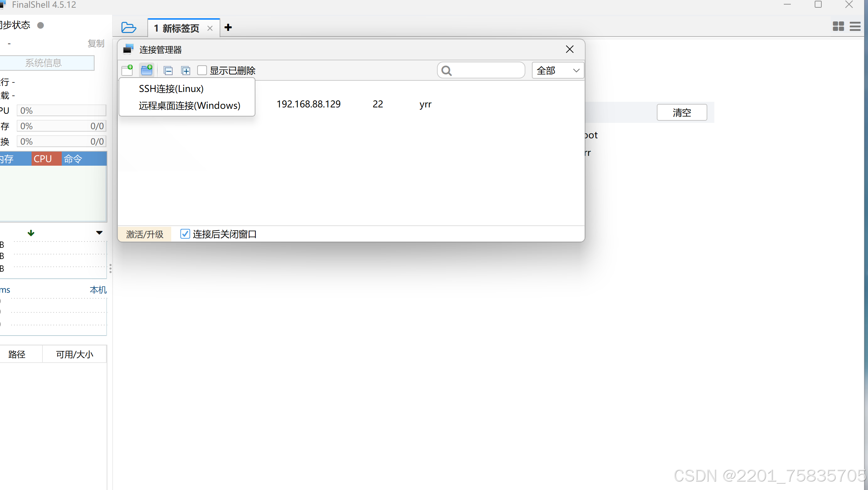
Task: Click inside the connection search field
Action: tap(484, 70)
